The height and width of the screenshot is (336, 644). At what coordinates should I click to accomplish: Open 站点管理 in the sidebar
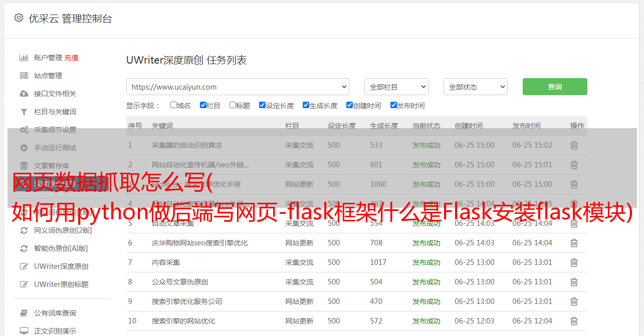[48, 76]
